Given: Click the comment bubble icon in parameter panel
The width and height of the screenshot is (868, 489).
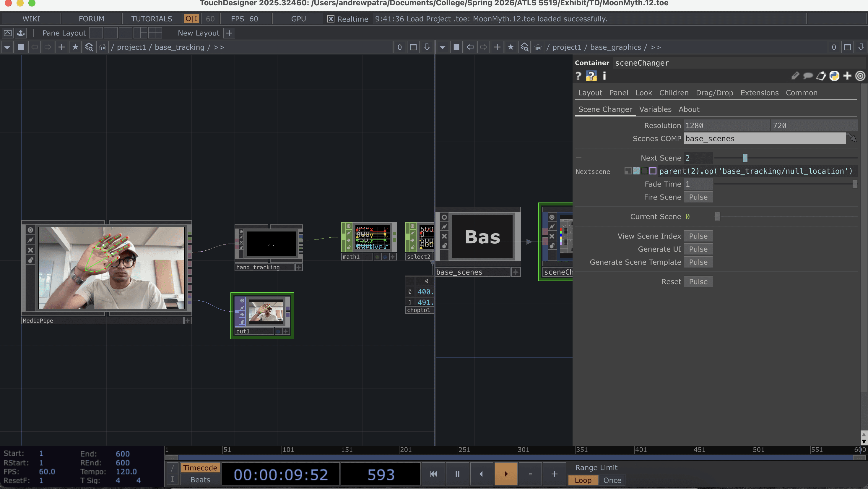Looking at the screenshot, I should (808, 76).
